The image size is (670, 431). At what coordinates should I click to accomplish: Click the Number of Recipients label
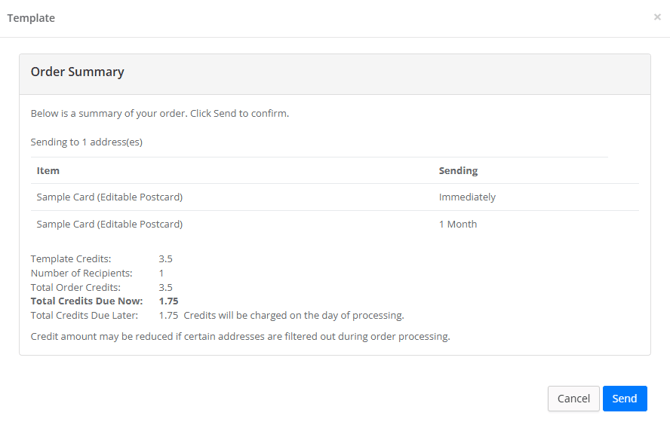click(82, 273)
